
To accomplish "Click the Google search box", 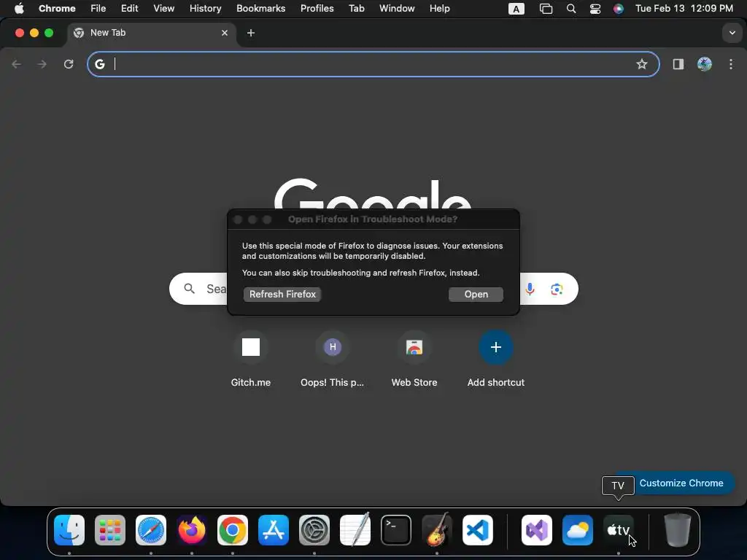I will click(x=373, y=289).
